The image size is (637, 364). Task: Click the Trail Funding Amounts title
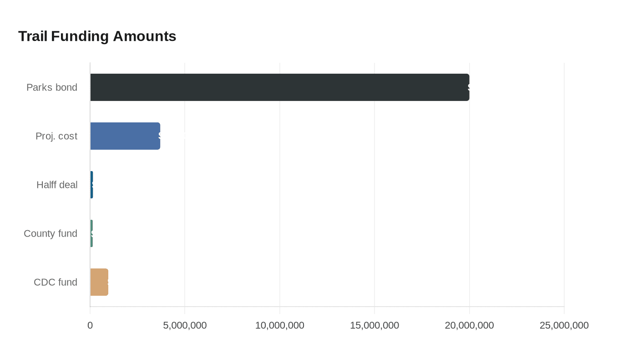click(97, 36)
